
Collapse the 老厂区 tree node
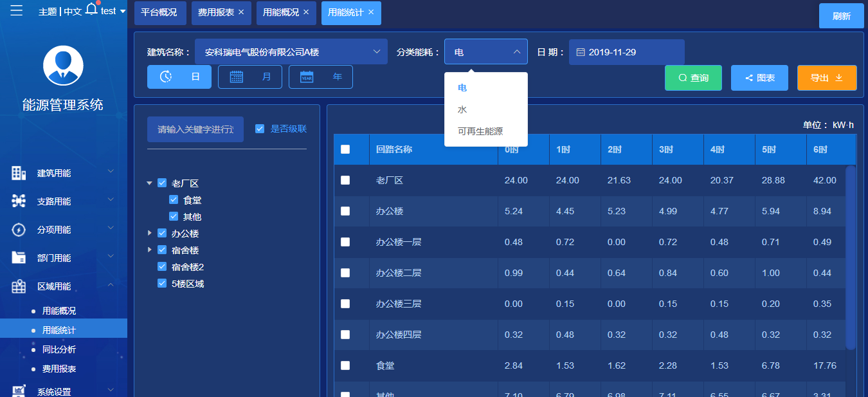pyautogui.click(x=150, y=183)
